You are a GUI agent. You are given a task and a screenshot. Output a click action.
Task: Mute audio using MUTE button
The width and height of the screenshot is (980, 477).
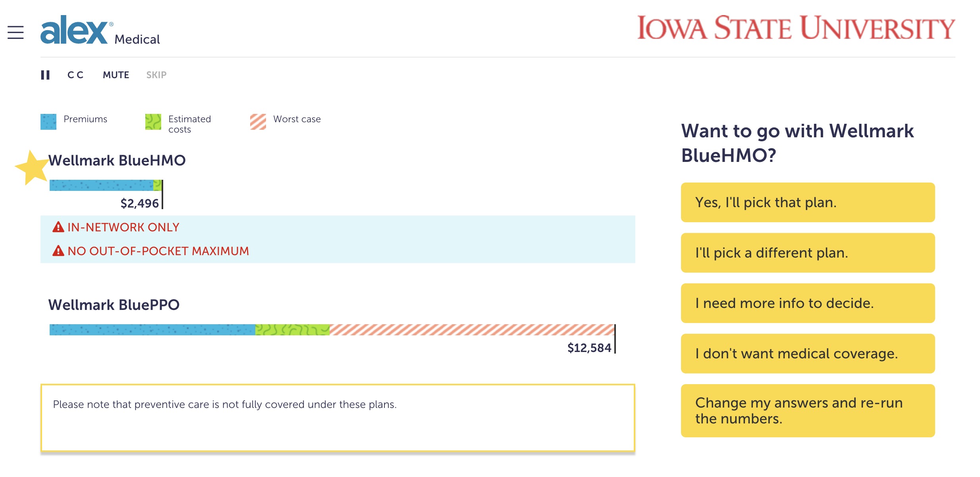(115, 75)
